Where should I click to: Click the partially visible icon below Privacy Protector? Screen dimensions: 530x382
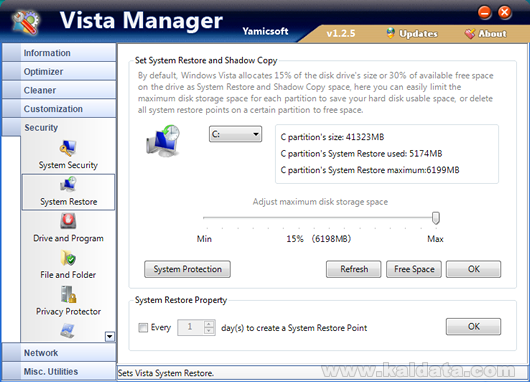(x=68, y=331)
